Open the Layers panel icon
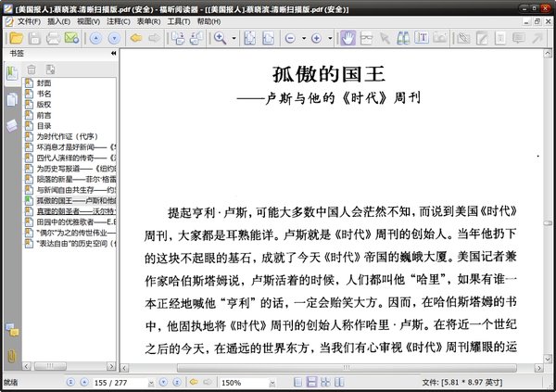This screenshot has width=556, height=392. (12, 126)
